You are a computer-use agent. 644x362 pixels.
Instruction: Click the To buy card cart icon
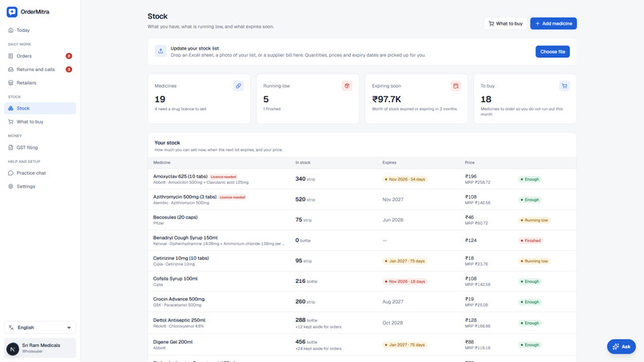[x=564, y=86]
